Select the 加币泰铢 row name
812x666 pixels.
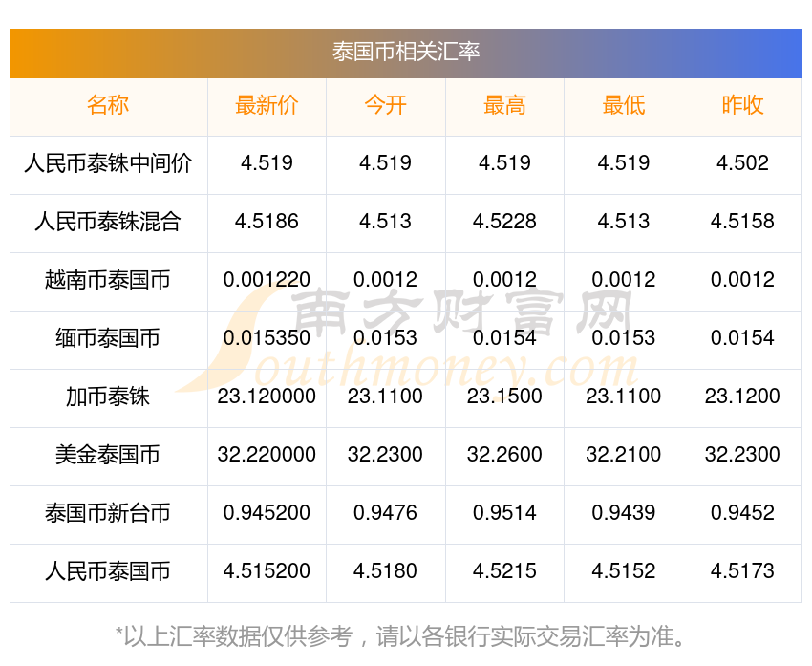coord(108,397)
